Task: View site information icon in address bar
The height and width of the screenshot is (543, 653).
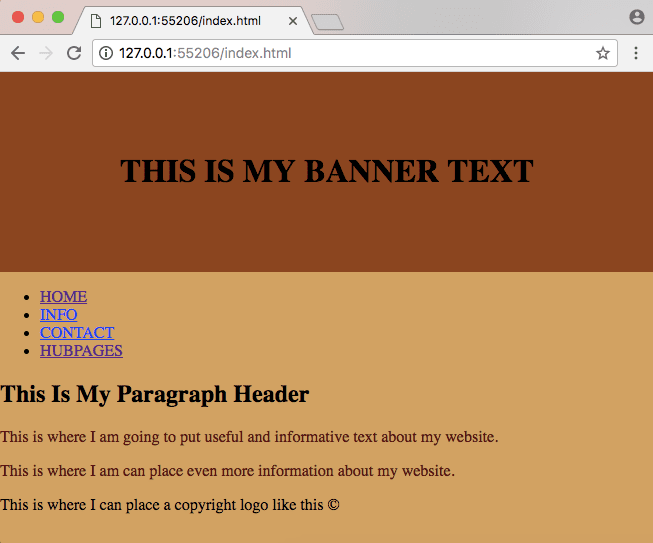Action: coord(106,53)
